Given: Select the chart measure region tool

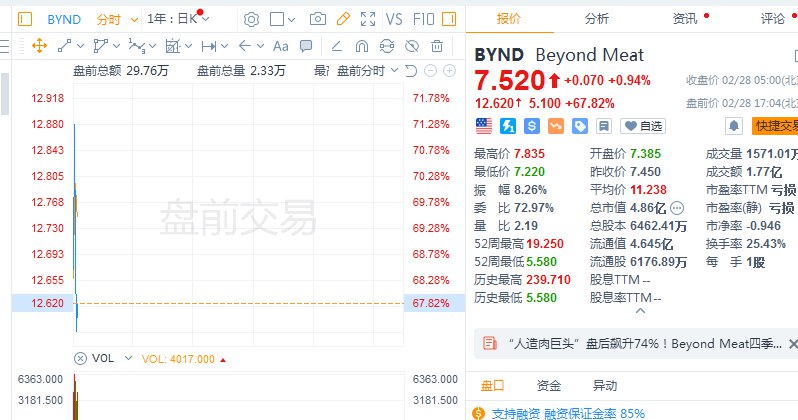Looking at the screenshot, I should click(173, 46).
